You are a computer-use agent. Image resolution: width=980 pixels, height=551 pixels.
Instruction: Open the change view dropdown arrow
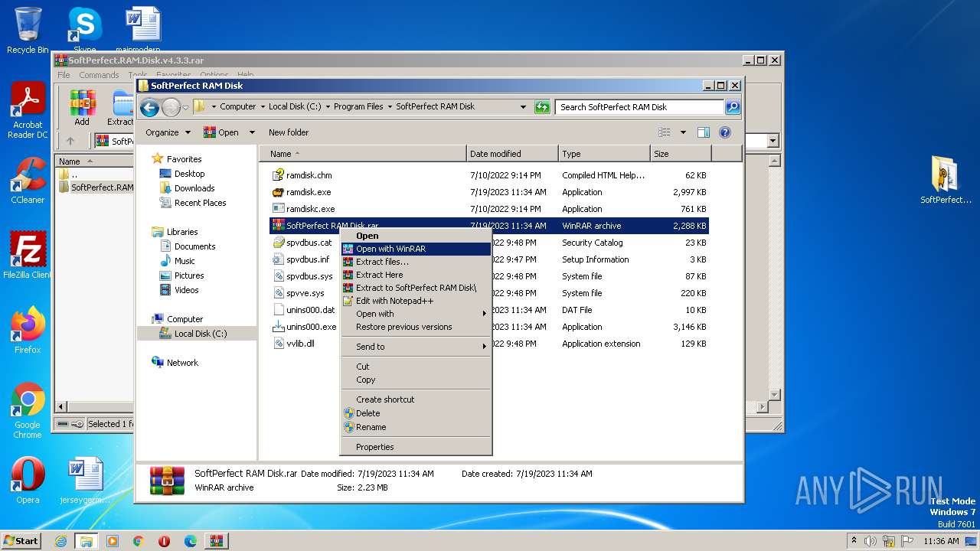pos(683,132)
